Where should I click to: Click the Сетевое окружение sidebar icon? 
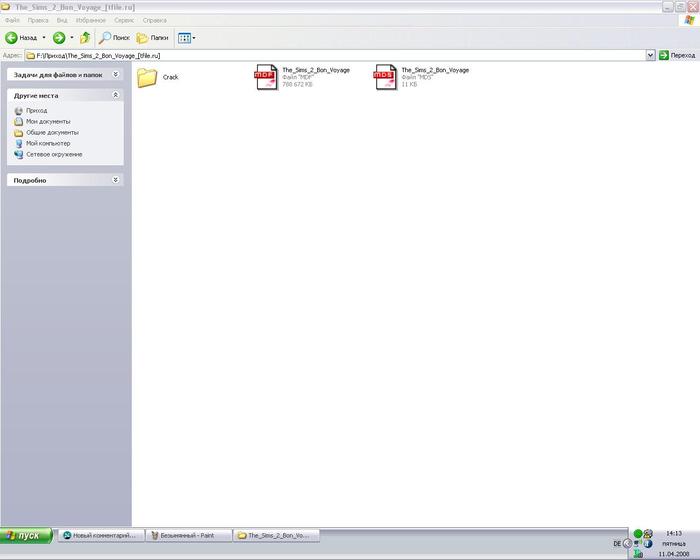click(x=18, y=155)
